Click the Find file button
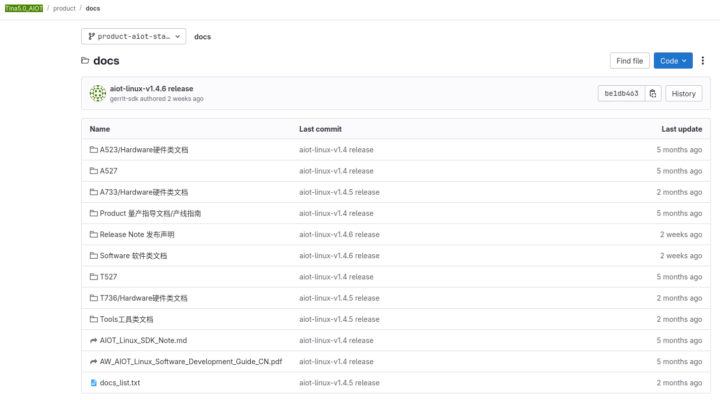Viewport: 720px width, 400px height. pyautogui.click(x=630, y=61)
